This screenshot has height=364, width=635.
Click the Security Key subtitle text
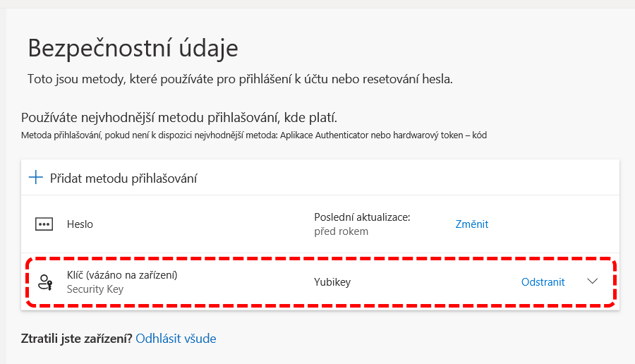point(95,289)
